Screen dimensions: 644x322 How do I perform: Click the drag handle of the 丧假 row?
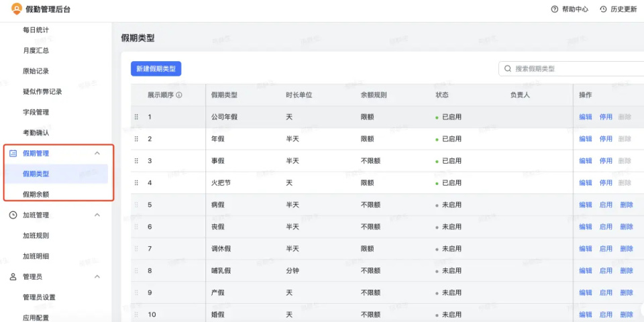tap(136, 227)
